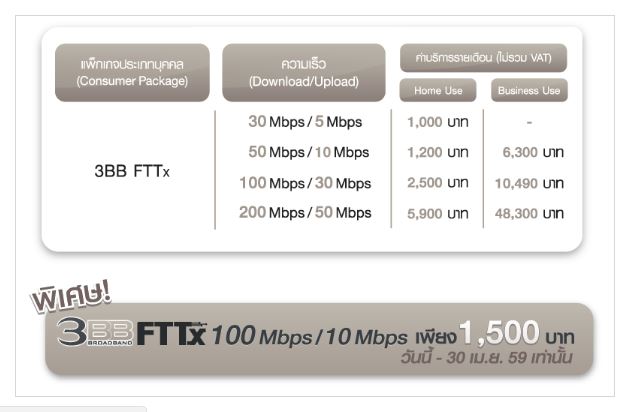This screenshot has height=412, width=636.
Task: Click the พิเศษ! special offer badge
Action: click(x=74, y=293)
